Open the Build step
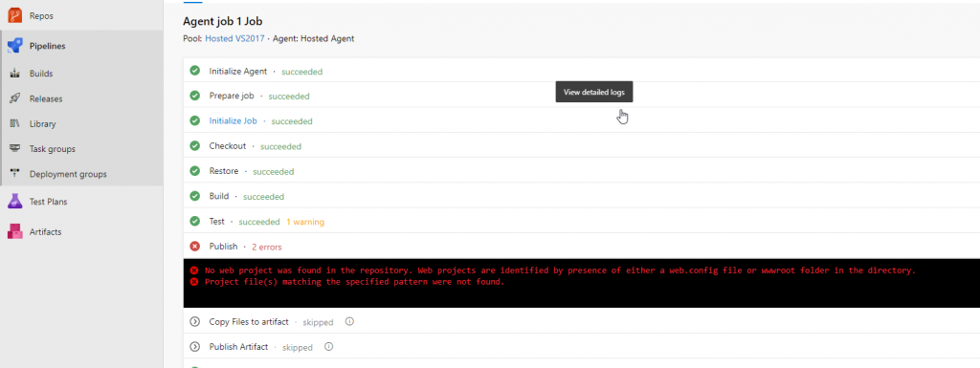This screenshot has width=980, height=368. coord(219,197)
